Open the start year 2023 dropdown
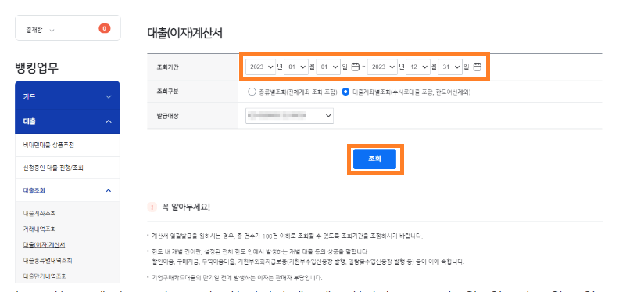 coord(260,67)
